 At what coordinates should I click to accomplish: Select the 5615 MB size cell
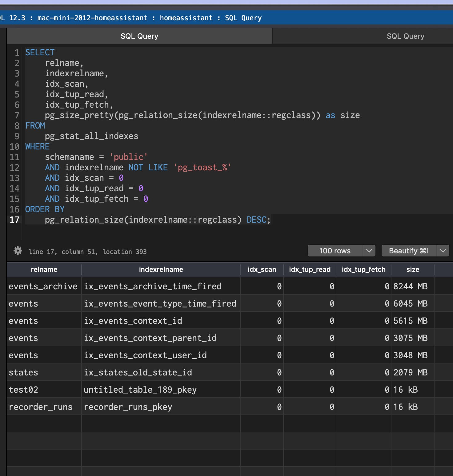(413, 321)
